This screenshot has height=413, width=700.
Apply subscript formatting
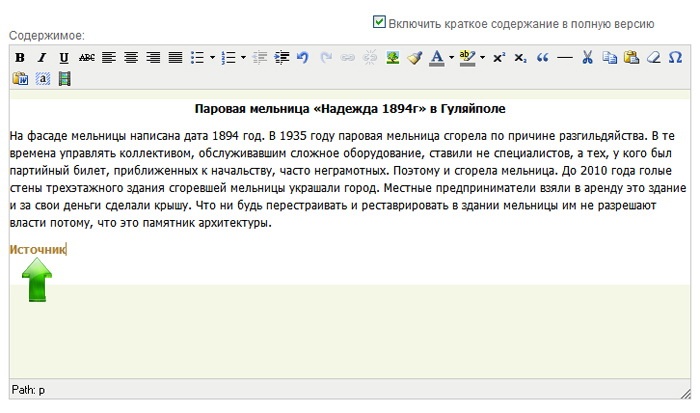[x=521, y=58]
